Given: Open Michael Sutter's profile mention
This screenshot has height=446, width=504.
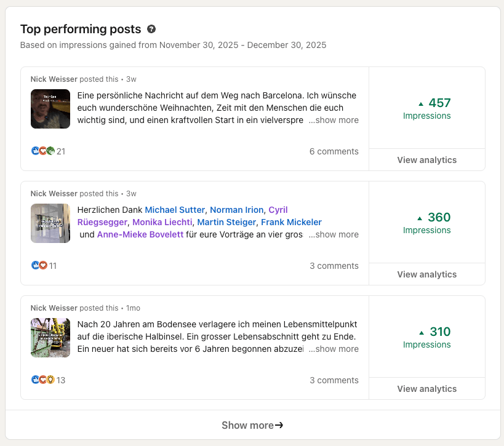Looking at the screenshot, I should click(x=175, y=210).
